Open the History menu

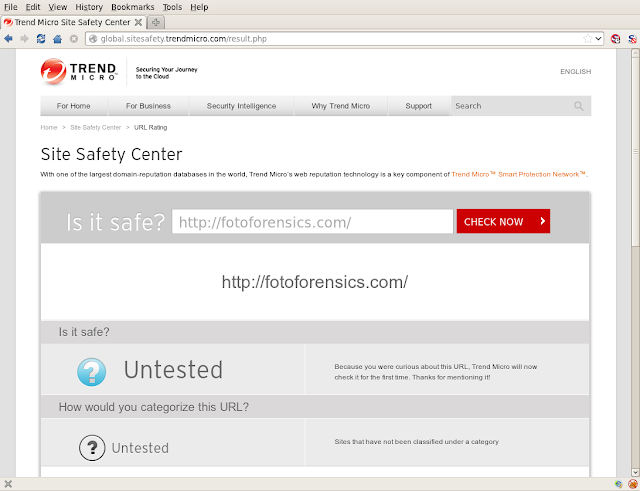[89, 7]
